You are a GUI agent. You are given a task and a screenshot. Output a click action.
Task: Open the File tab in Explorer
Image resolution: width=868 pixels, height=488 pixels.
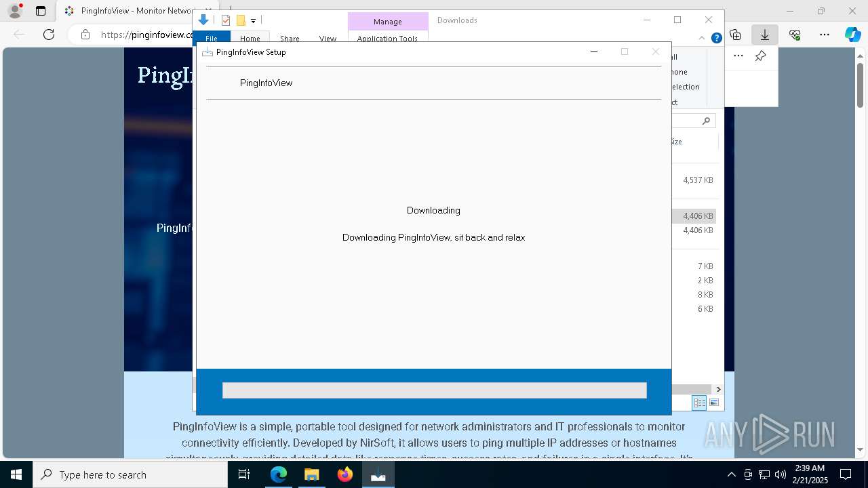212,39
